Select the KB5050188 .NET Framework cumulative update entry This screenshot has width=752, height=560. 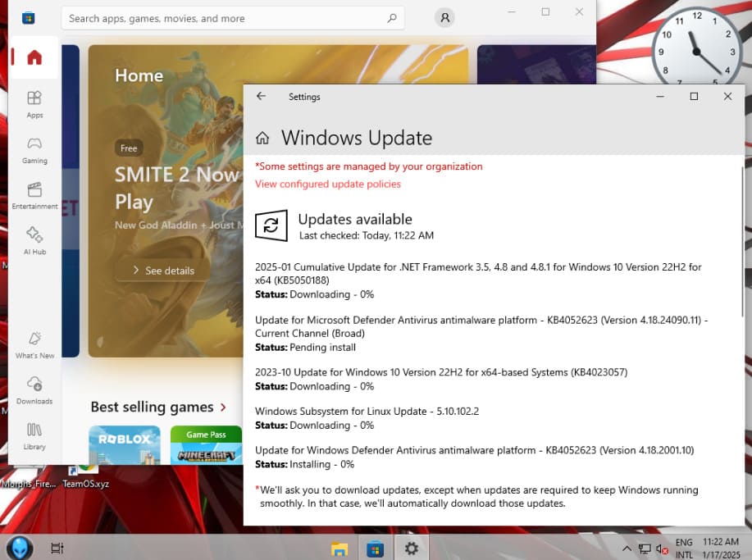click(x=478, y=274)
